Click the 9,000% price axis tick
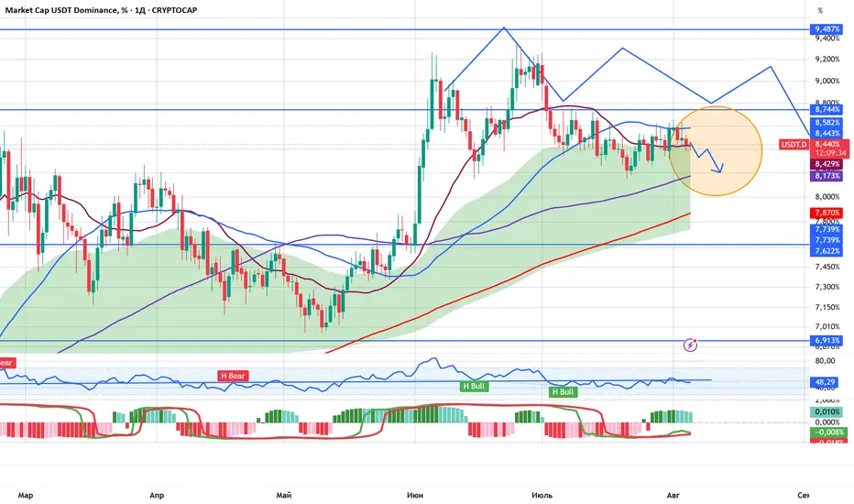 pos(827,81)
